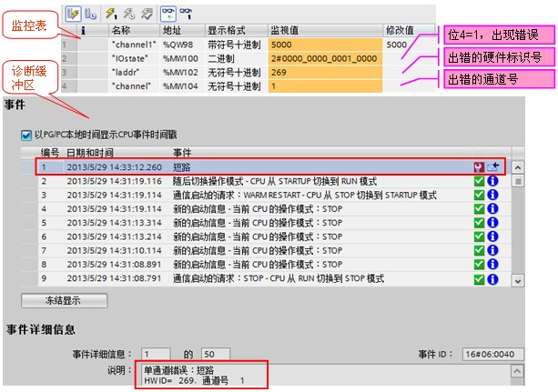Select event row 1 短路

[x=270, y=166]
